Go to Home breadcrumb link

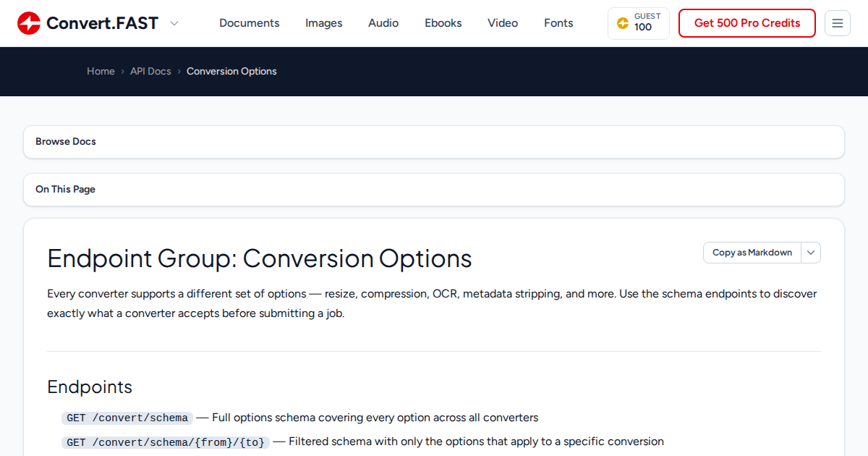click(x=101, y=71)
